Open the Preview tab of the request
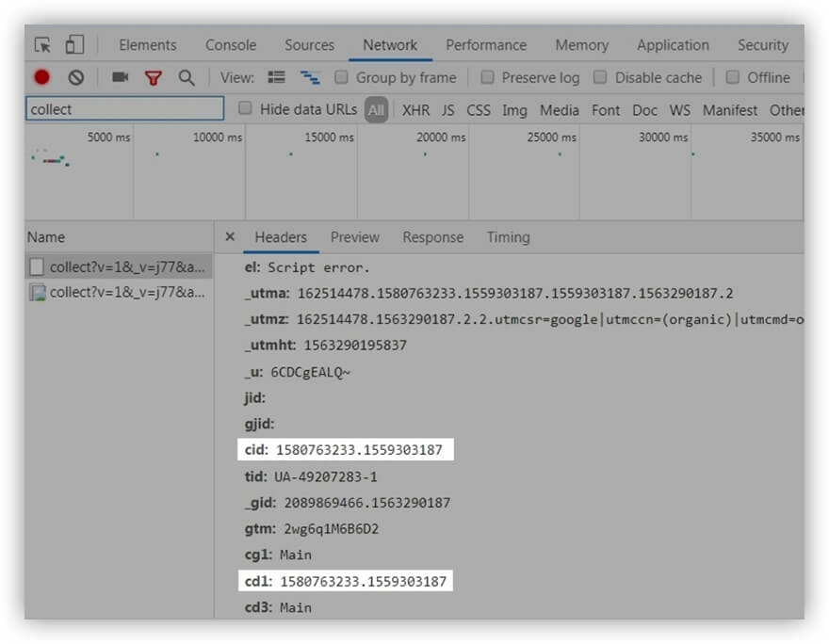This screenshot has height=644, width=829. 354,237
